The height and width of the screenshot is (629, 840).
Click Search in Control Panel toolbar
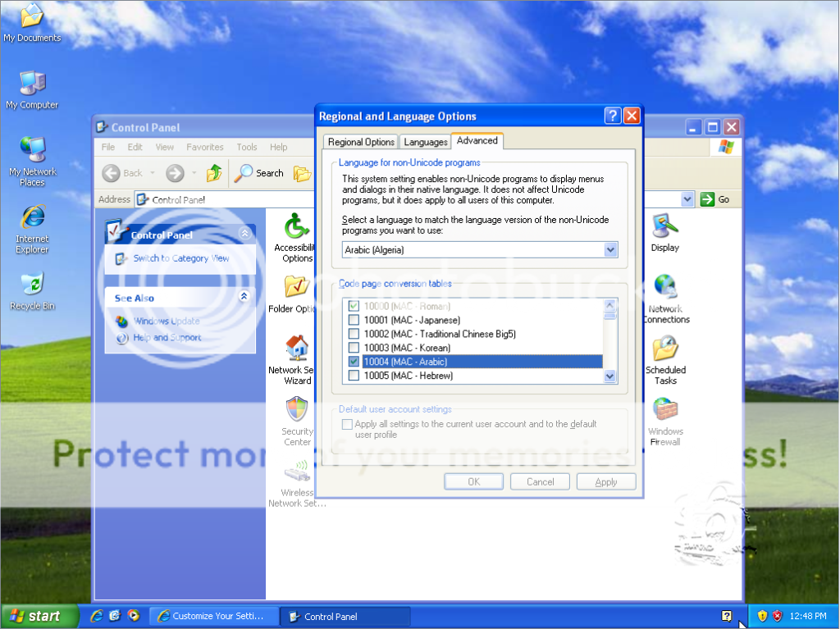coord(259,173)
